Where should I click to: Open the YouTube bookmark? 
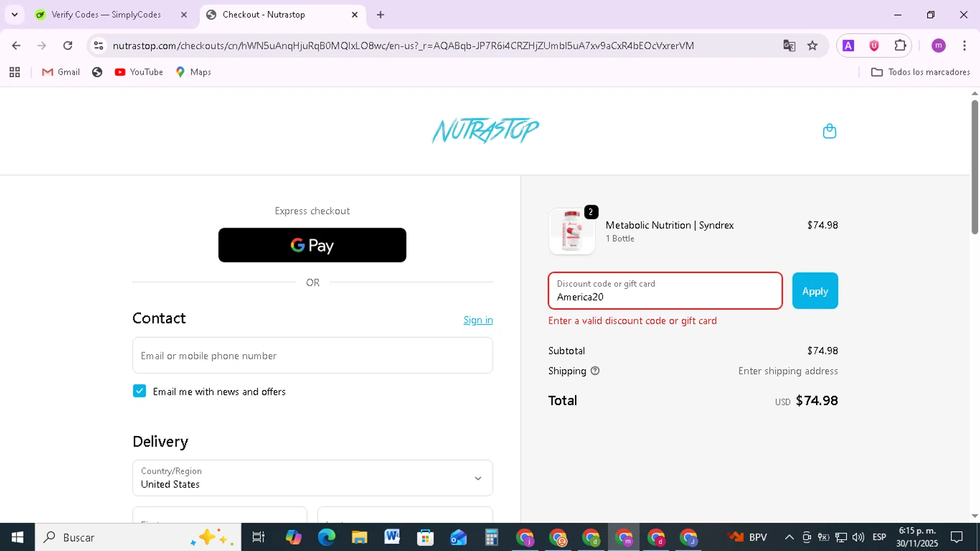click(x=139, y=72)
